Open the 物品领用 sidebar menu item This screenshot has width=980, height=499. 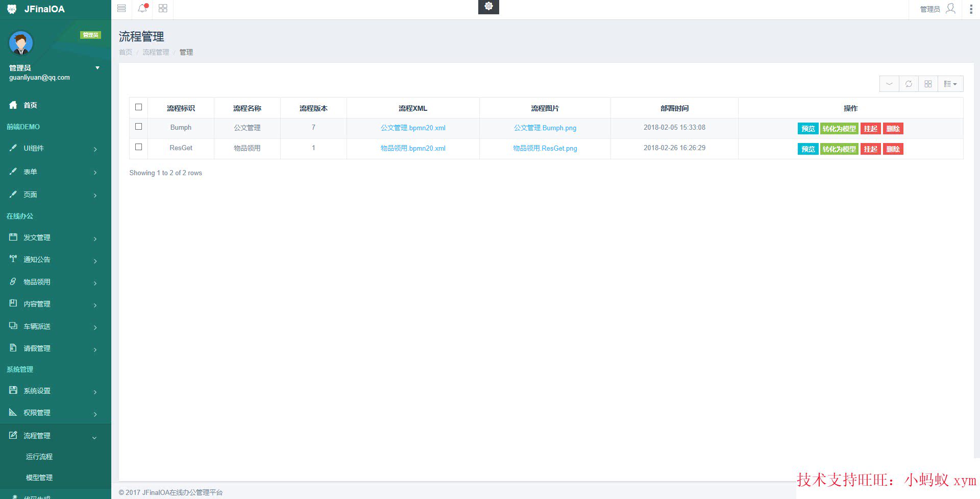(56, 281)
